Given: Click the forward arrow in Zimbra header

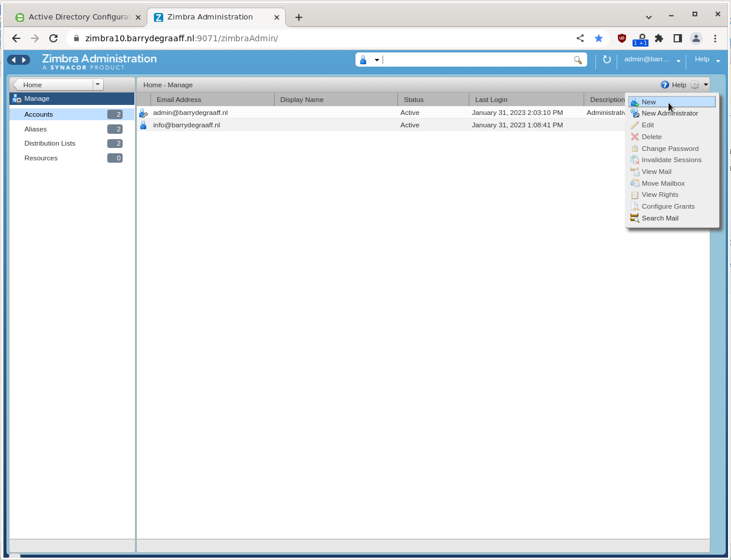Looking at the screenshot, I should click(x=24, y=60).
